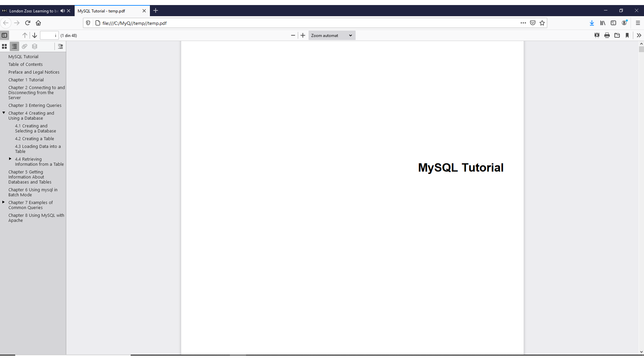Screen dimensions: 644x361
Task: Expand Chapter 7 outline arrow
Action: point(3,202)
